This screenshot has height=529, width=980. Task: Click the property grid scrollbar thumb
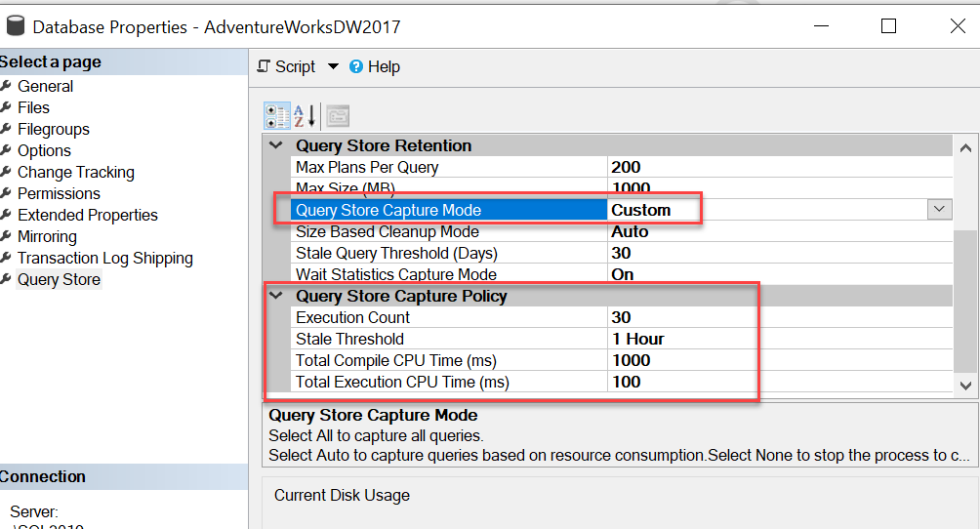point(965,301)
